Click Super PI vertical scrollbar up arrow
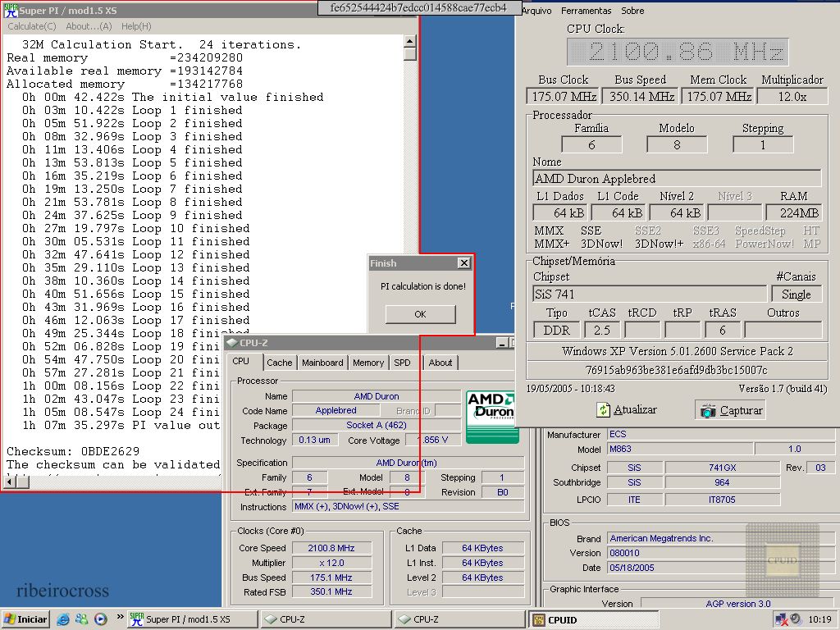 [x=410, y=41]
